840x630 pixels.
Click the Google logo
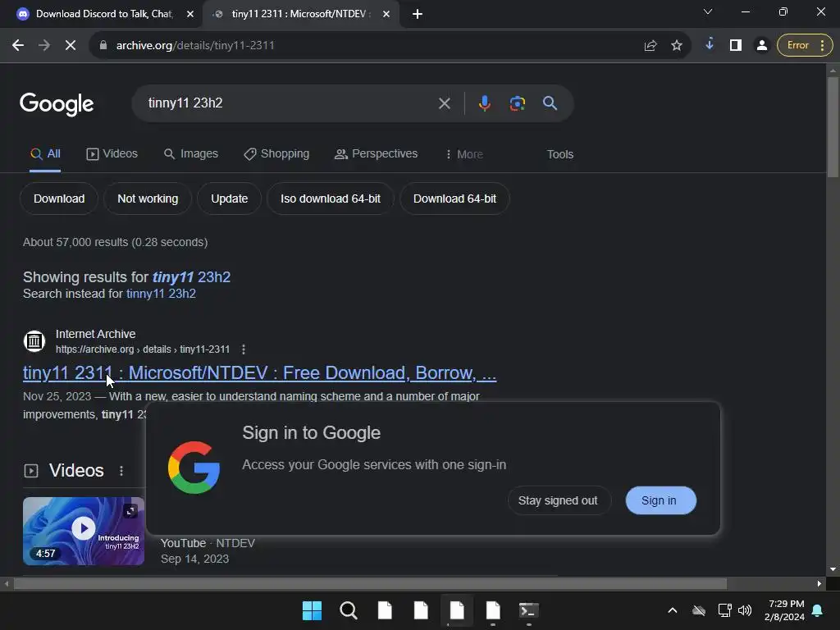(57, 104)
